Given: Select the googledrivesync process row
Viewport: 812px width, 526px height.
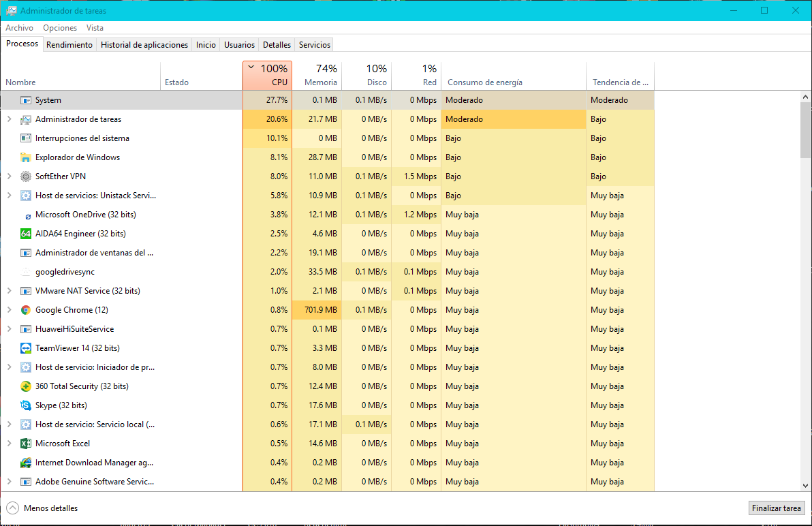Looking at the screenshot, I should pyautogui.click(x=327, y=272).
